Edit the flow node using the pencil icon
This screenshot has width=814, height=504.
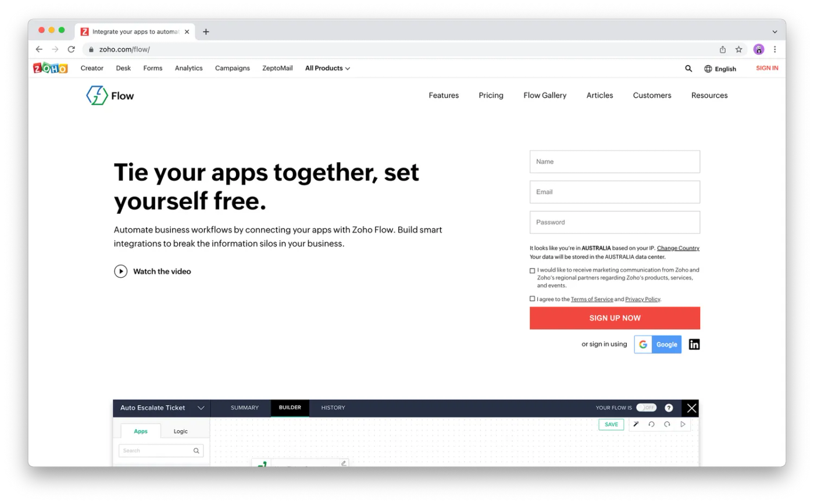pos(344,463)
